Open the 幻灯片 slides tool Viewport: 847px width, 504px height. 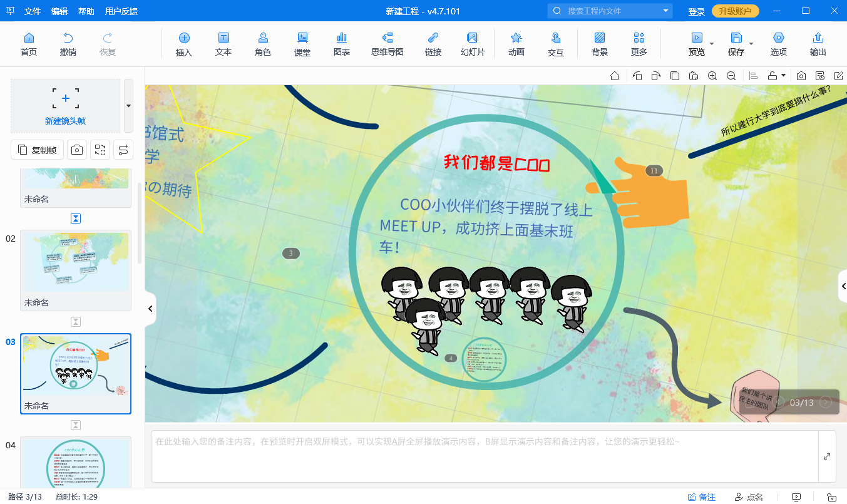[473, 44]
